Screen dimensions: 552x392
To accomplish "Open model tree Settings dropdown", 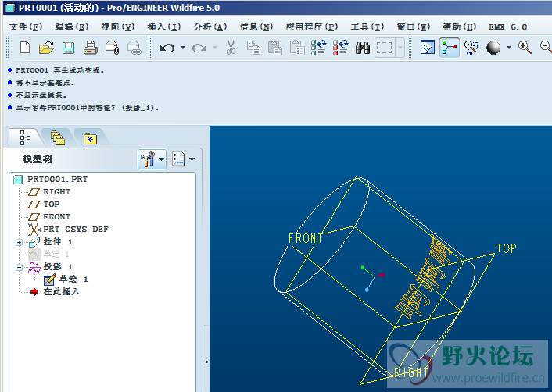I will click(152, 159).
